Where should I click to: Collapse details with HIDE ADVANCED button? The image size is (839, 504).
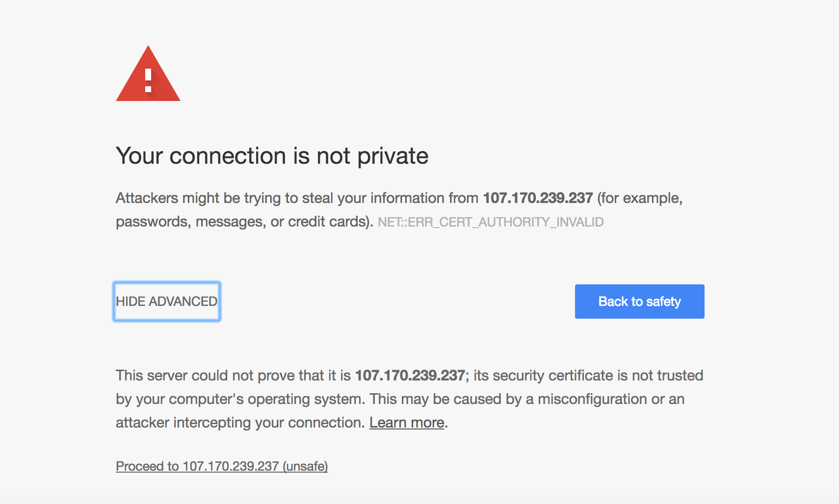click(x=167, y=302)
